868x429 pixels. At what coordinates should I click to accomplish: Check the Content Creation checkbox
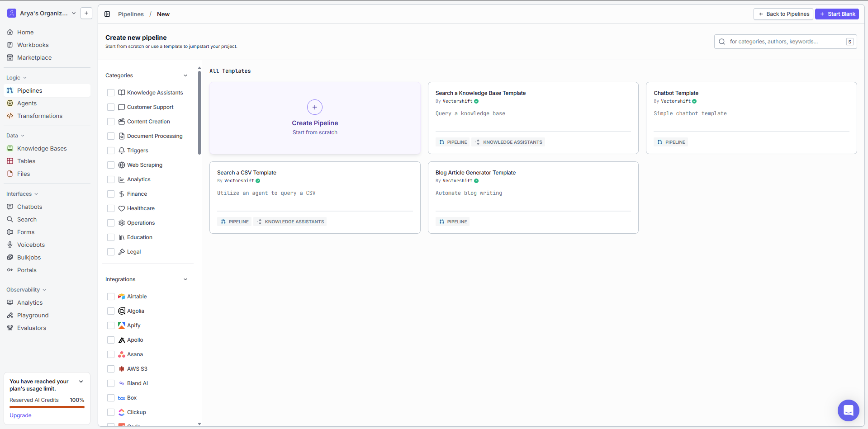(x=111, y=122)
